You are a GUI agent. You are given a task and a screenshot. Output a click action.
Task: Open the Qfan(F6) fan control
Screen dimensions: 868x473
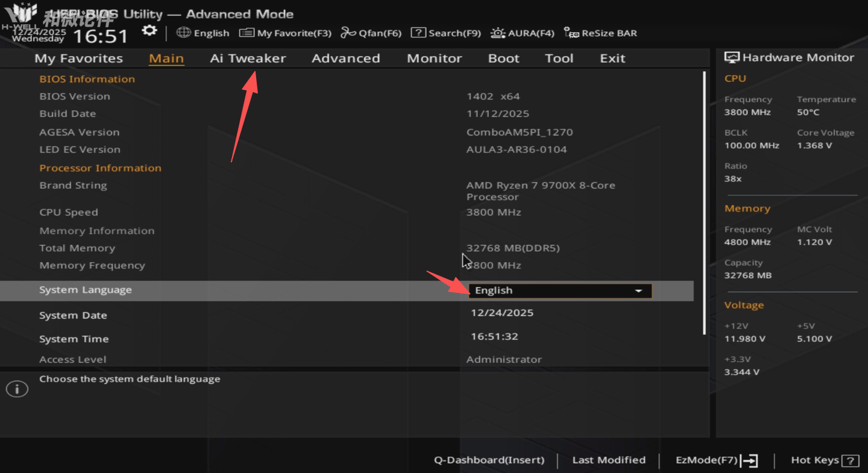[x=371, y=33]
